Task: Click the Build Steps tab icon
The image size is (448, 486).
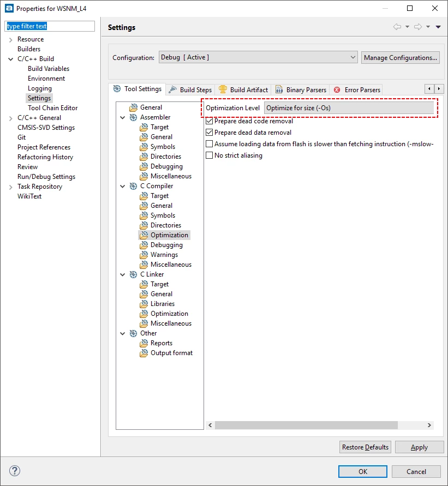Action: (x=172, y=89)
